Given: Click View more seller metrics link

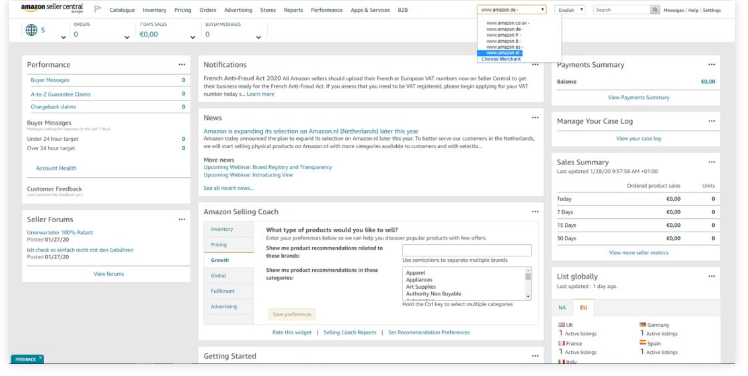Looking at the screenshot, I should (638, 252).
